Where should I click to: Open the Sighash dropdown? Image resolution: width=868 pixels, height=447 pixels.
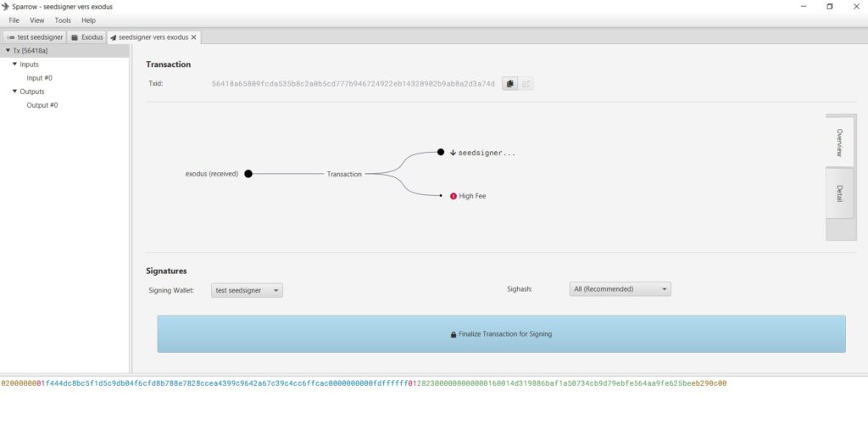click(x=620, y=289)
